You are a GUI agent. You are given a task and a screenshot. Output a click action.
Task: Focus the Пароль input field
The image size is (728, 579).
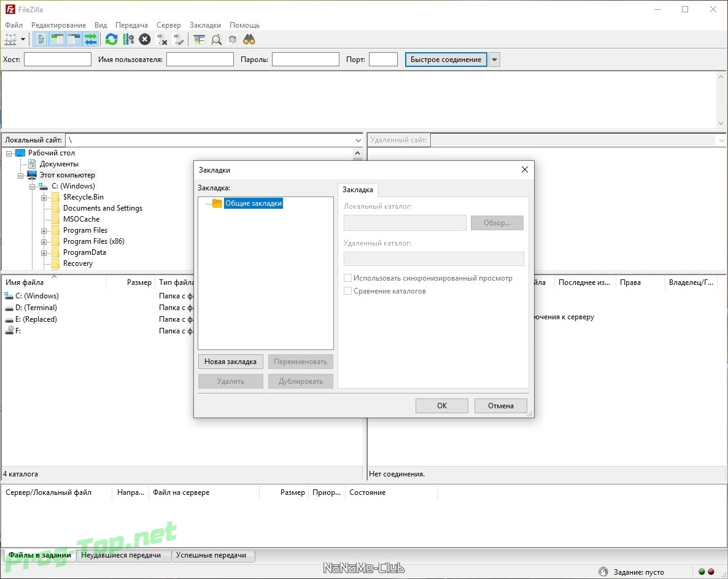[x=306, y=60]
